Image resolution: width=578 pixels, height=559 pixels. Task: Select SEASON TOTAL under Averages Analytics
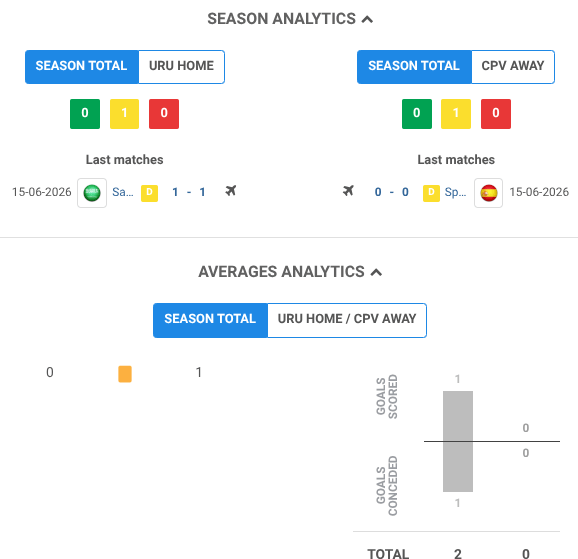click(210, 320)
